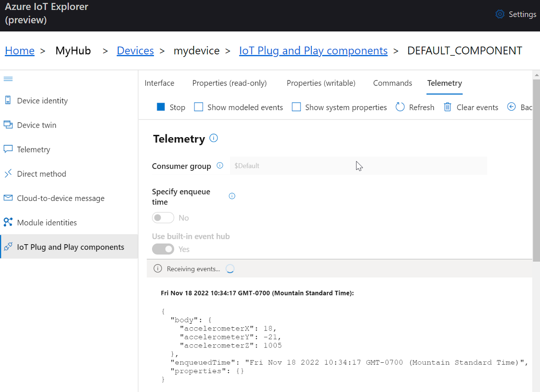Switch to the Commands tab
Viewport: 540px width, 392px height.
tap(392, 83)
